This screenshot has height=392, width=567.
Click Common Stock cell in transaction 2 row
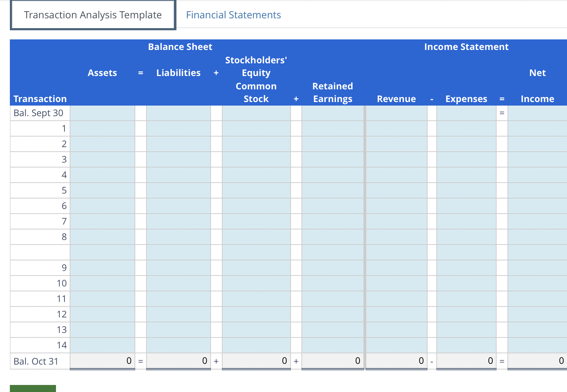(x=256, y=144)
